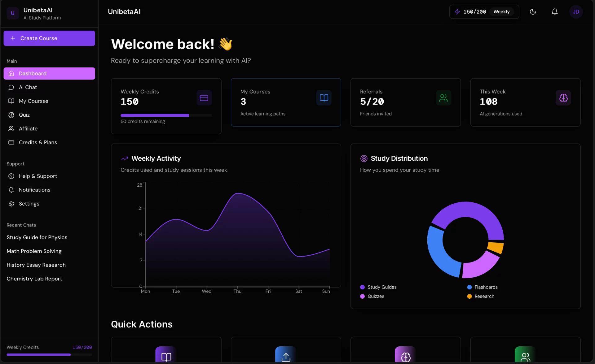Open notifications bell in the top bar

[554, 12]
